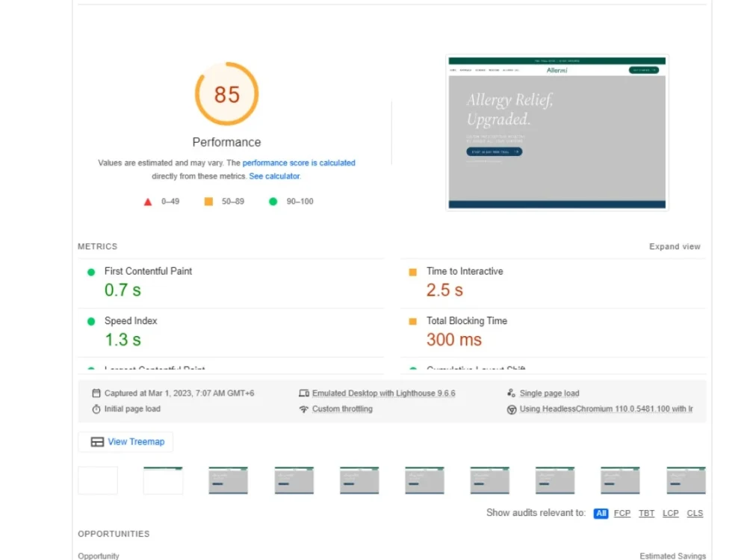
Task: Click the 2.5 s value
Action: pyautogui.click(x=444, y=290)
